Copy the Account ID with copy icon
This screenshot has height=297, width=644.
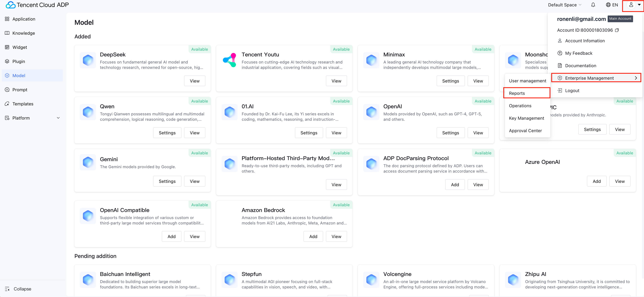617,30
